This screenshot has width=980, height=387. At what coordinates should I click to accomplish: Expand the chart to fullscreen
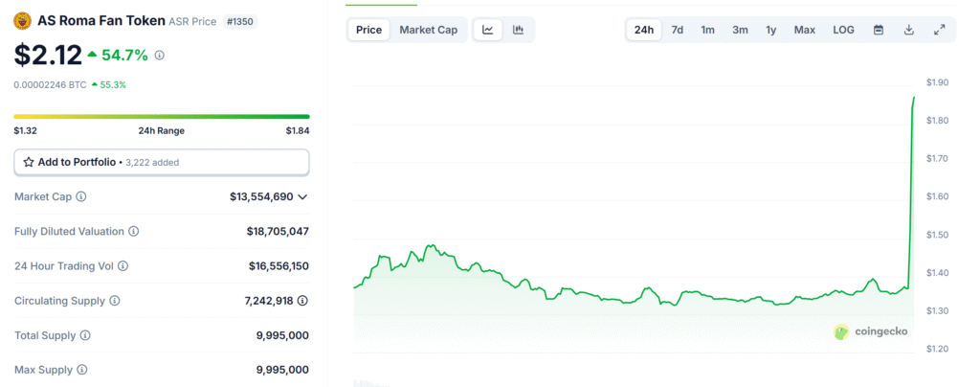pos(940,30)
